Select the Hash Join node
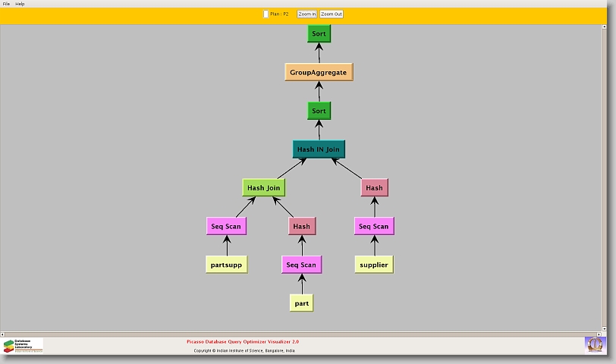616x364 pixels. pos(263,188)
